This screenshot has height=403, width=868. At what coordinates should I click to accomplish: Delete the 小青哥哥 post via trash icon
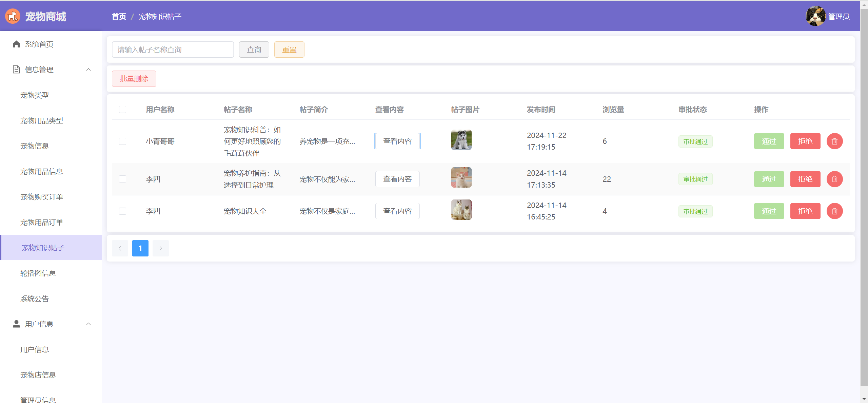point(834,141)
